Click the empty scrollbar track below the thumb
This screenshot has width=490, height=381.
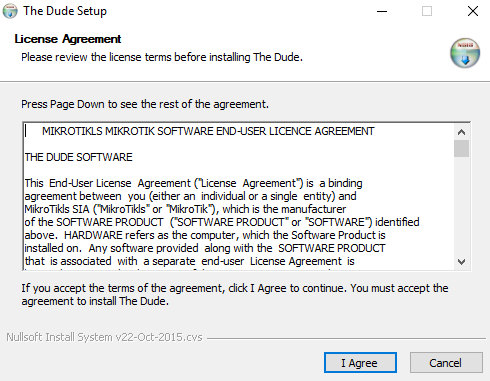[x=461, y=205]
